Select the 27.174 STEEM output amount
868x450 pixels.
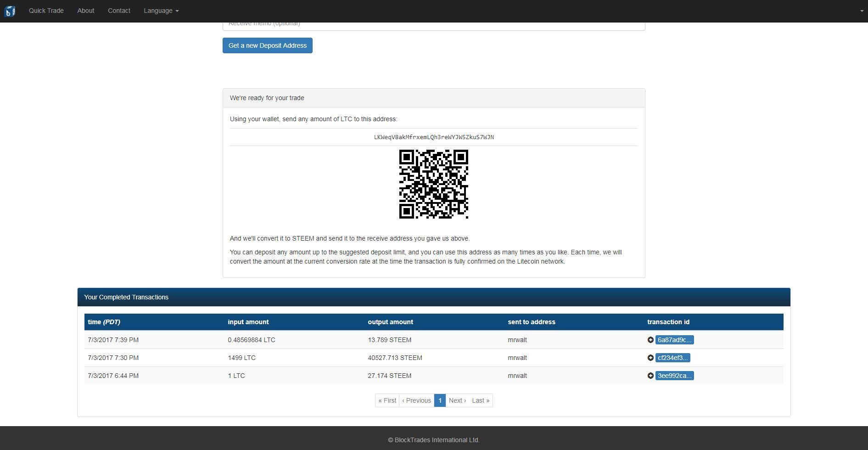point(389,376)
